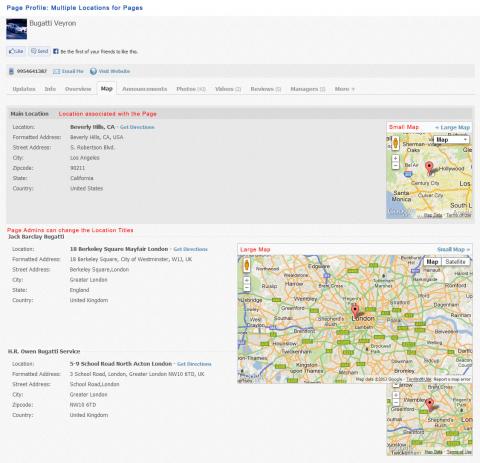Click the Facebook logo icon

(x=56, y=51)
